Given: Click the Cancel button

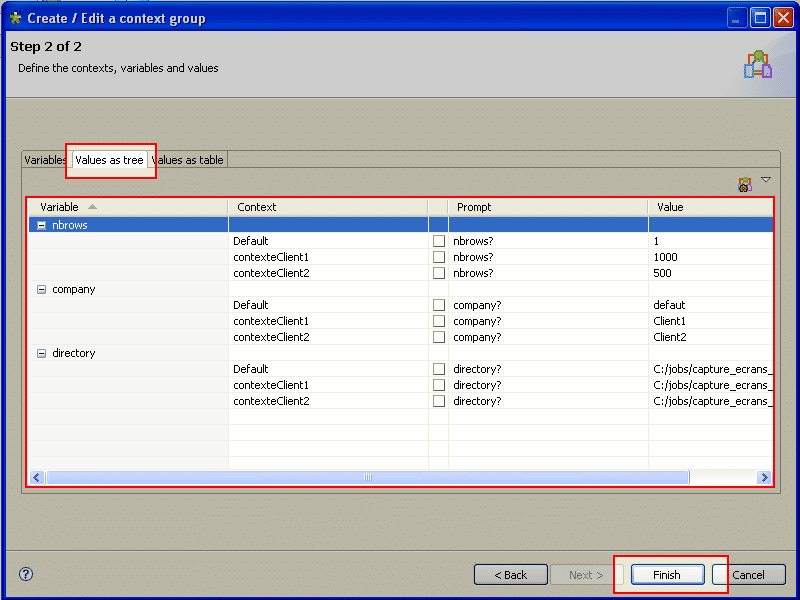Looking at the screenshot, I should 748,575.
